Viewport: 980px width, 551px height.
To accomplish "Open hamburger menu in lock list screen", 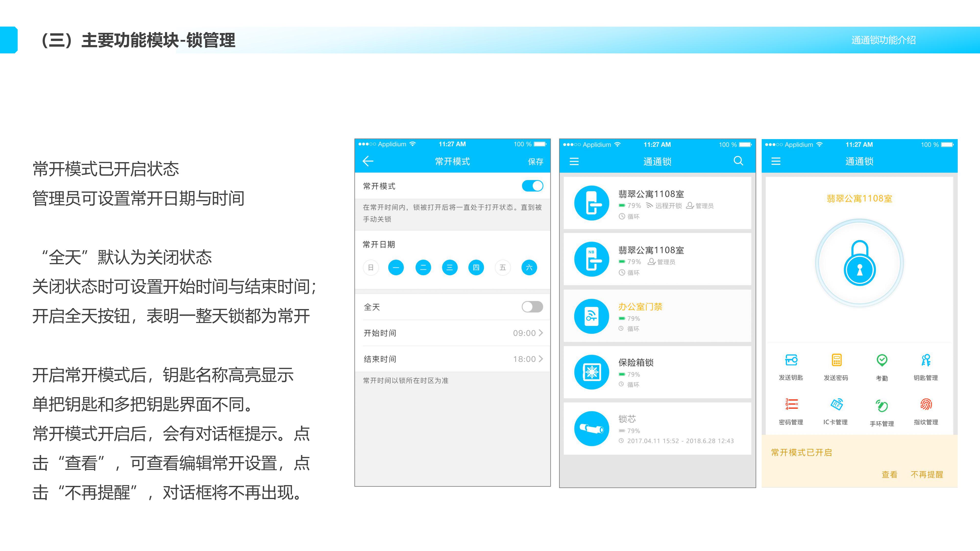I will pyautogui.click(x=574, y=162).
